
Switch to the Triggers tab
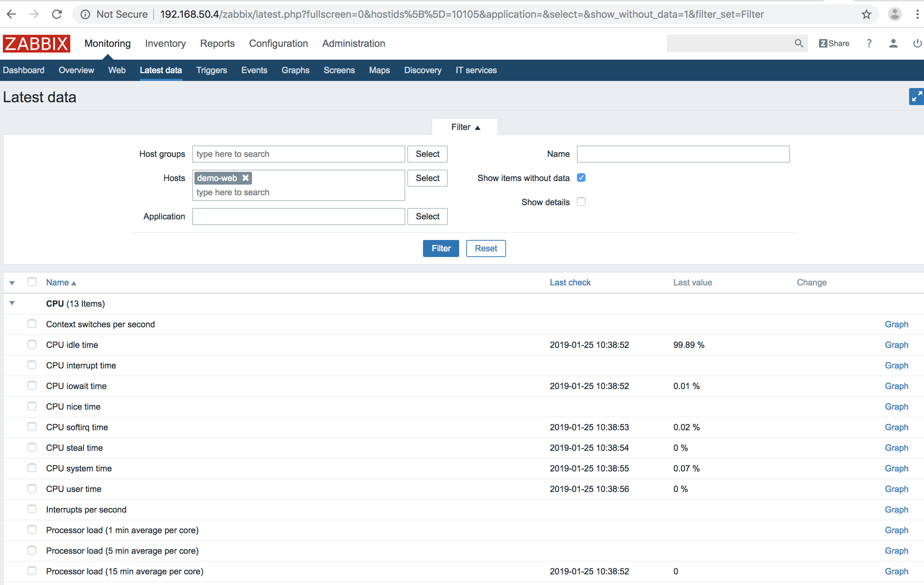[x=210, y=70]
